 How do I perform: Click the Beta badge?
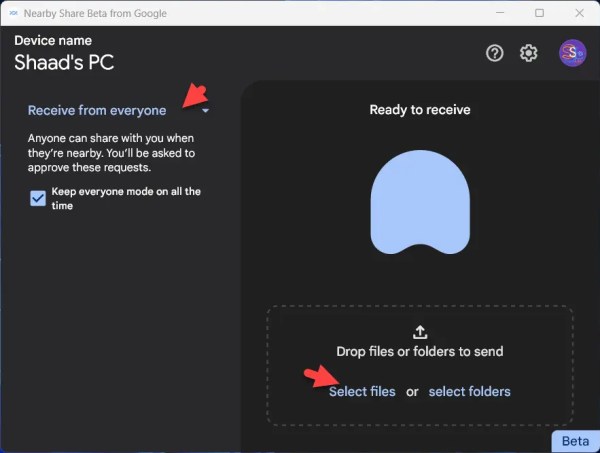(x=575, y=441)
